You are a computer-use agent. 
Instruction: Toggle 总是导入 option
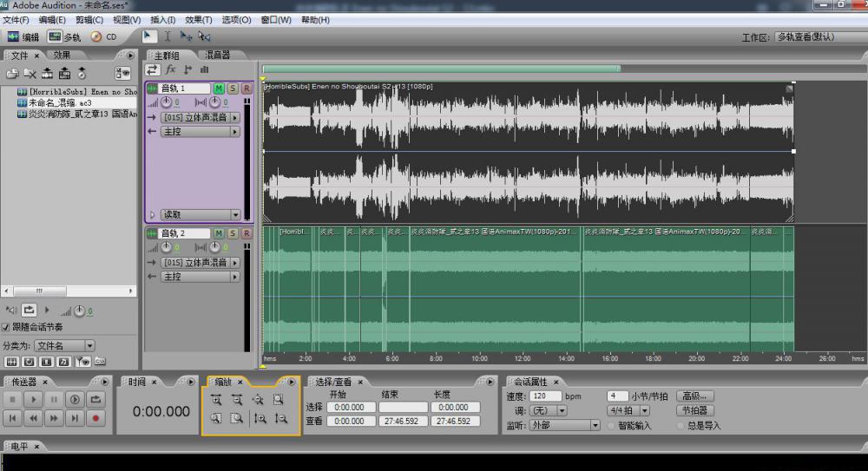pyautogui.click(x=681, y=426)
